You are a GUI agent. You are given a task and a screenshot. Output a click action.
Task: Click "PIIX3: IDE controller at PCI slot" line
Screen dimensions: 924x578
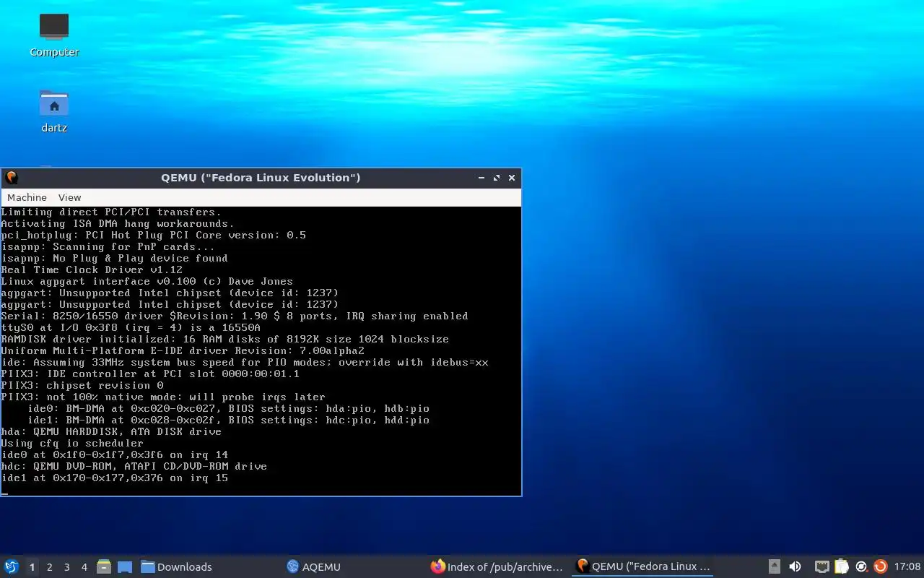tap(150, 374)
